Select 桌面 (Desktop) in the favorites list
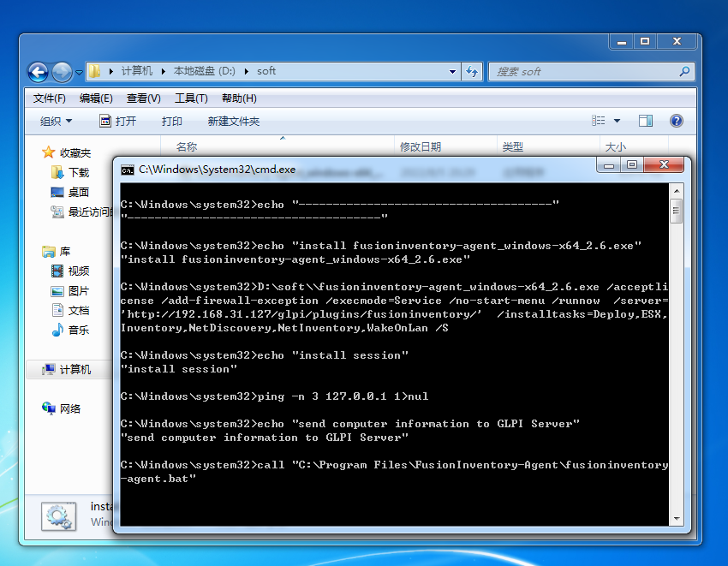 (78, 193)
